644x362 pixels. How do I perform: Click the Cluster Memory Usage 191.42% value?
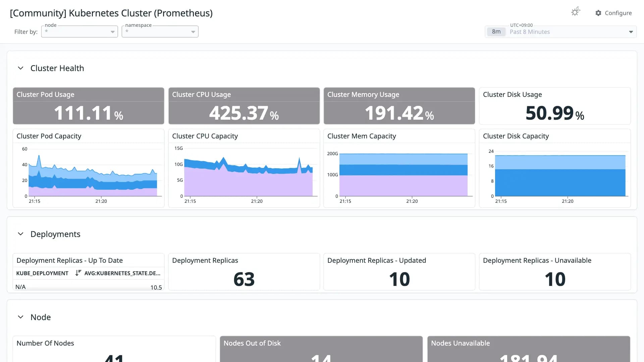399,113
